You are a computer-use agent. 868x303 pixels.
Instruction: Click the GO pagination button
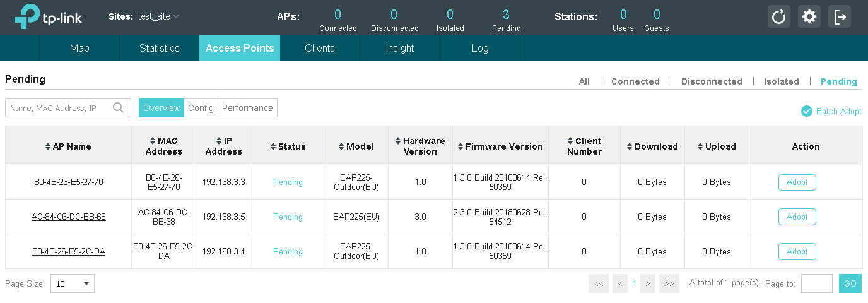[850, 283]
